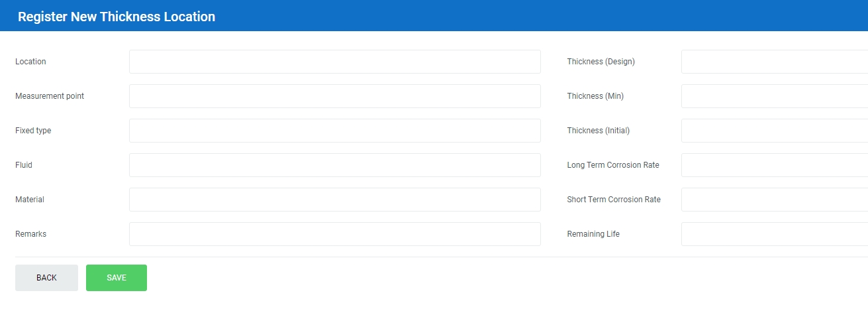Click the Measurement point label text
Screen dimensions: 868x311
50,96
